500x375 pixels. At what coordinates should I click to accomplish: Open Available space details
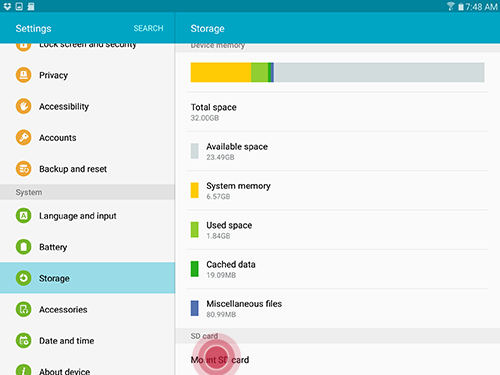click(337, 151)
